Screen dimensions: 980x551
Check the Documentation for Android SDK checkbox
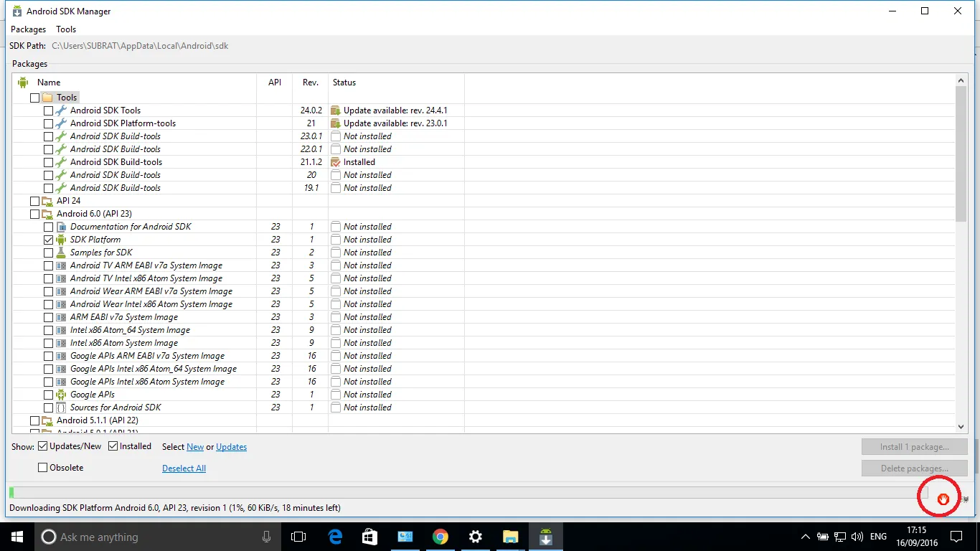(x=48, y=227)
